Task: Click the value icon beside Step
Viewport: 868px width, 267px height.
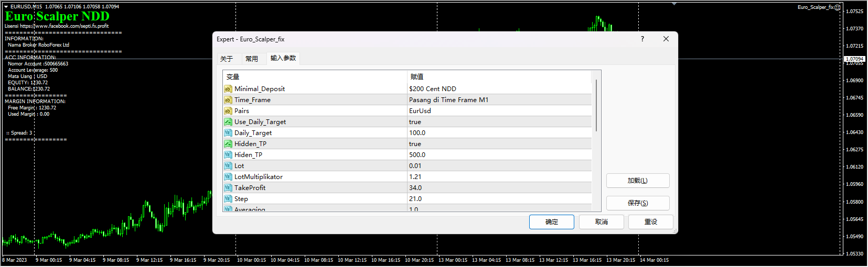Action: (228, 199)
